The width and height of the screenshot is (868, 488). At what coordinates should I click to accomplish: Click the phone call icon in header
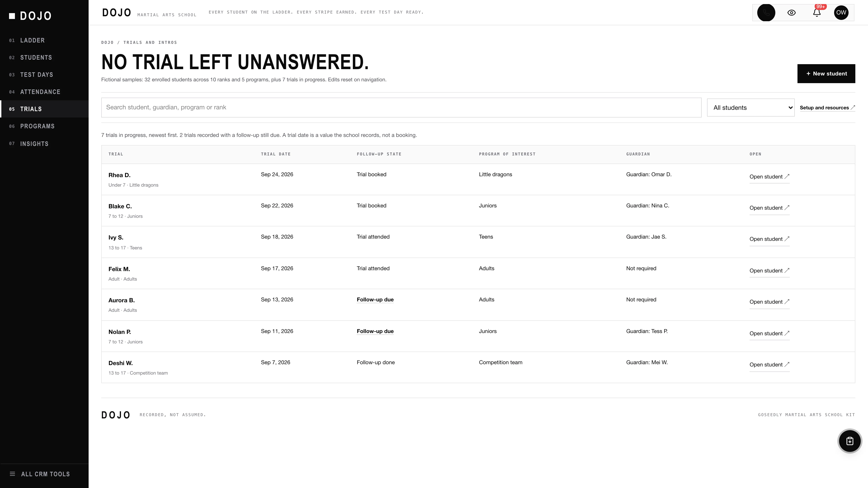[x=766, y=13]
